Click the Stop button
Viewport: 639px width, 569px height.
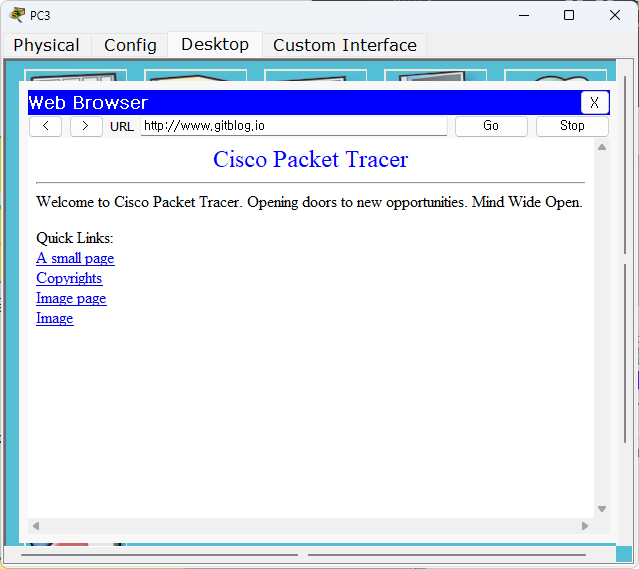pyautogui.click(x=572, y=126)
